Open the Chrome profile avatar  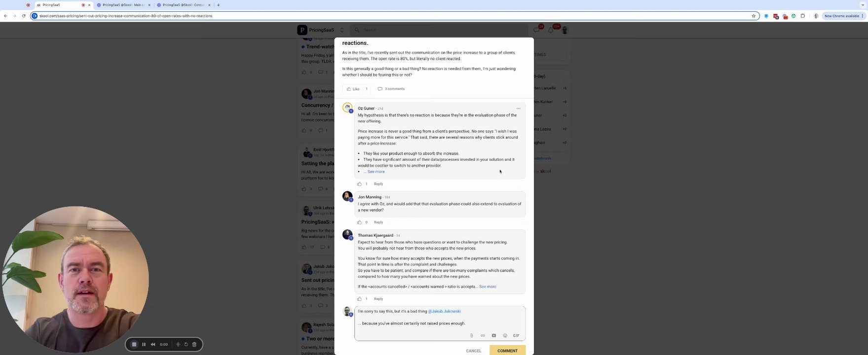pos(816,16)
